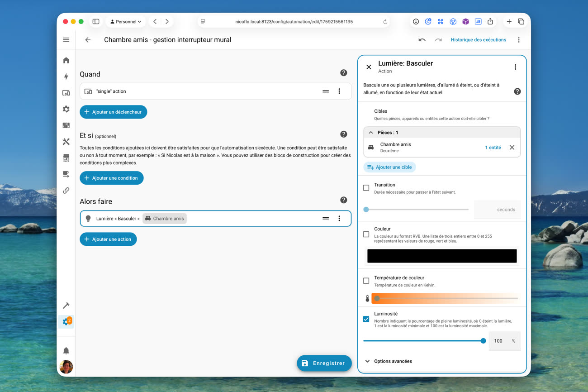This screenshot has width=588, height=392.
Task: Collapse the Pièces : 1 target group
Action: 371,133
